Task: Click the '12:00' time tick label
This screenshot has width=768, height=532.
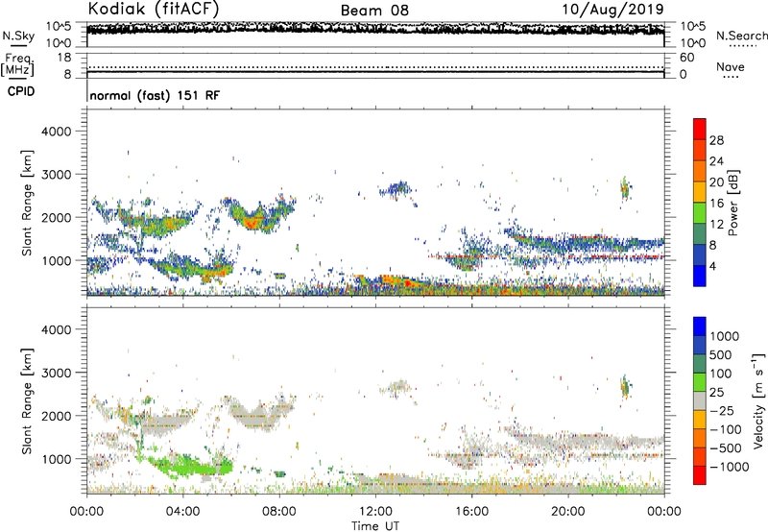Action: tap(375, 512)
